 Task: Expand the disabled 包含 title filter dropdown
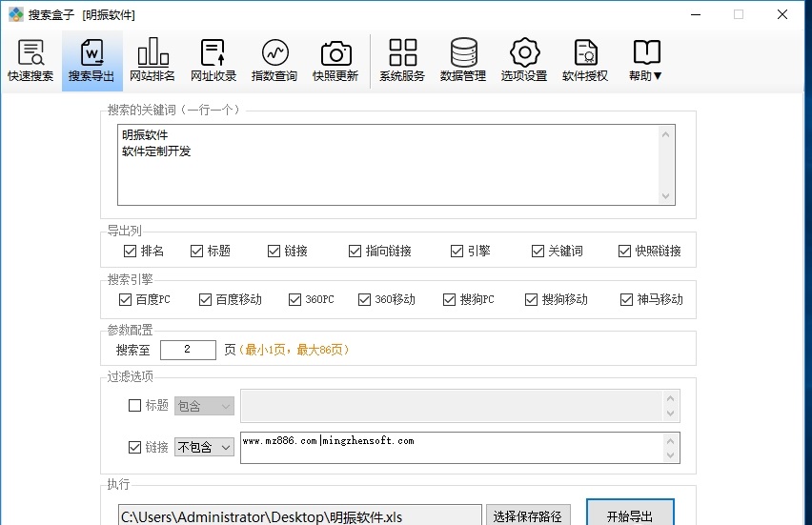[x=205, y=406]
